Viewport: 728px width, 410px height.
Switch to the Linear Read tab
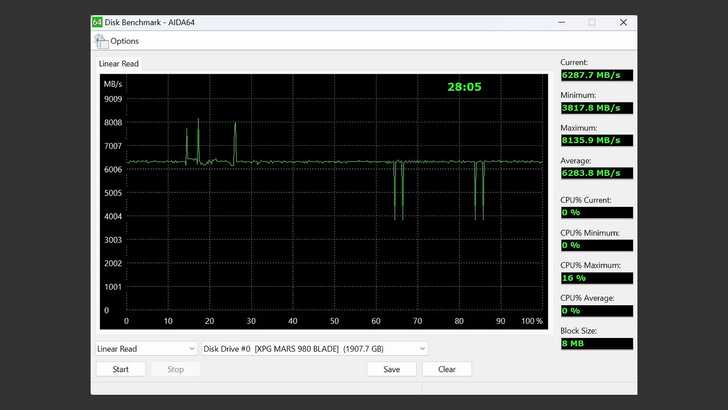118,64
